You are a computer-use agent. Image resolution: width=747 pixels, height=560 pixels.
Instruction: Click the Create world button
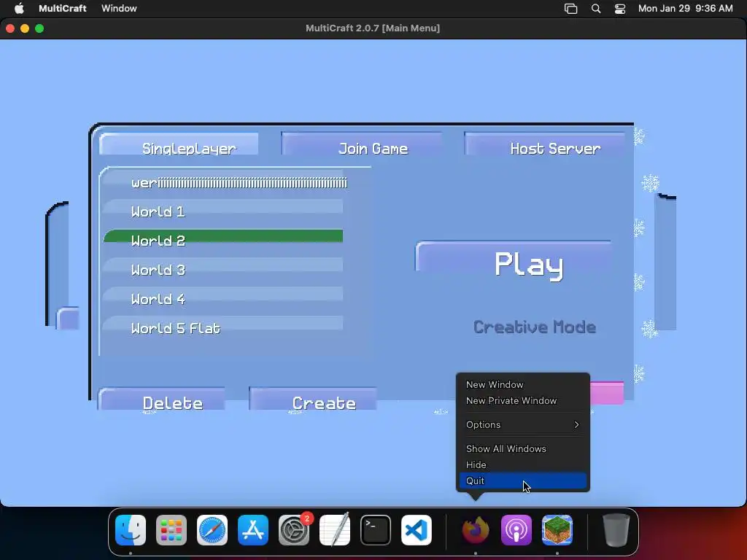pyautogui.click(x=313, y=399)
